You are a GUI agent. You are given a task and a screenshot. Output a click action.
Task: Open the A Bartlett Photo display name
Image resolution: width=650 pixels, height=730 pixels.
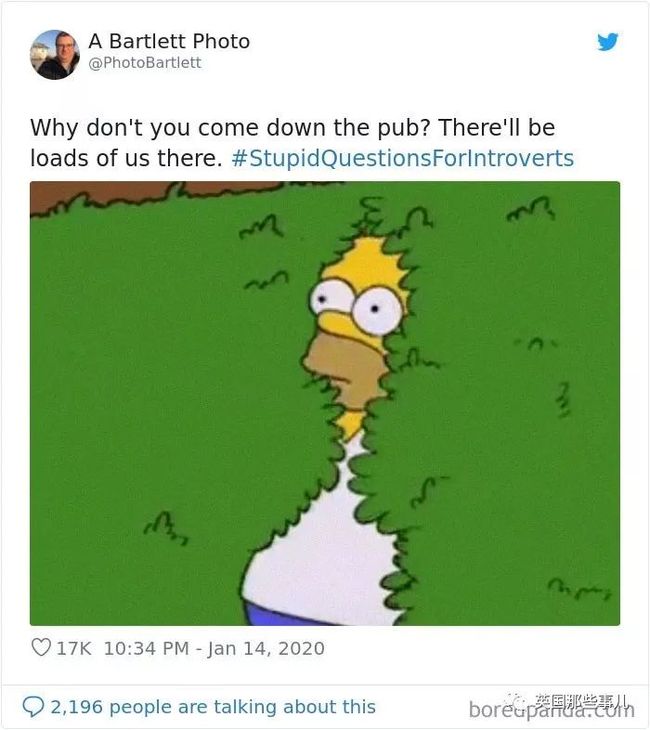[169, 41]
